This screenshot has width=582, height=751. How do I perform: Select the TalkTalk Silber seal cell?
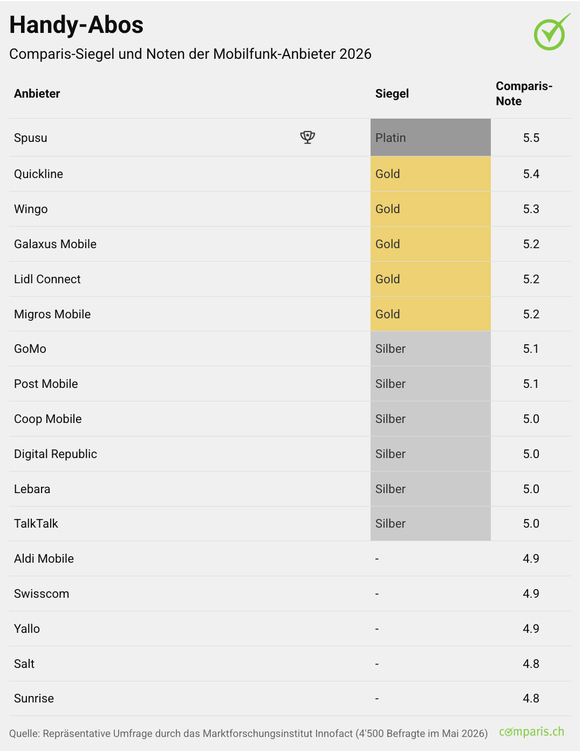tap(431, 523)
